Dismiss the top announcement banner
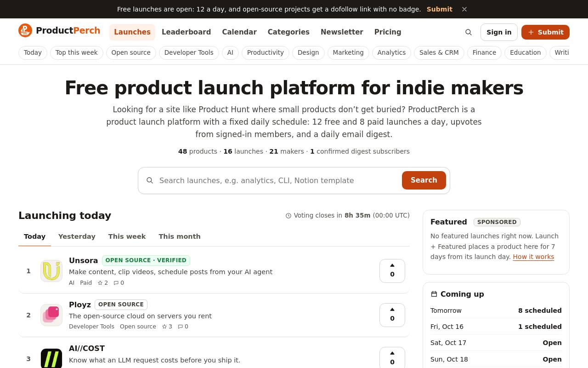Viewport: 588px width, 368px height. coord(464,9)
